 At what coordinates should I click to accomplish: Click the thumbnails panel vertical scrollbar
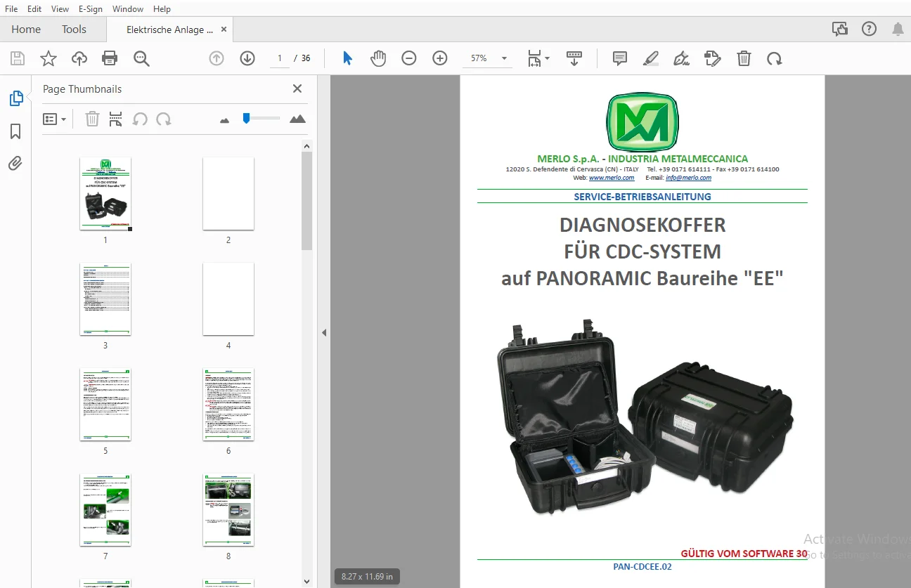[306, 201]
